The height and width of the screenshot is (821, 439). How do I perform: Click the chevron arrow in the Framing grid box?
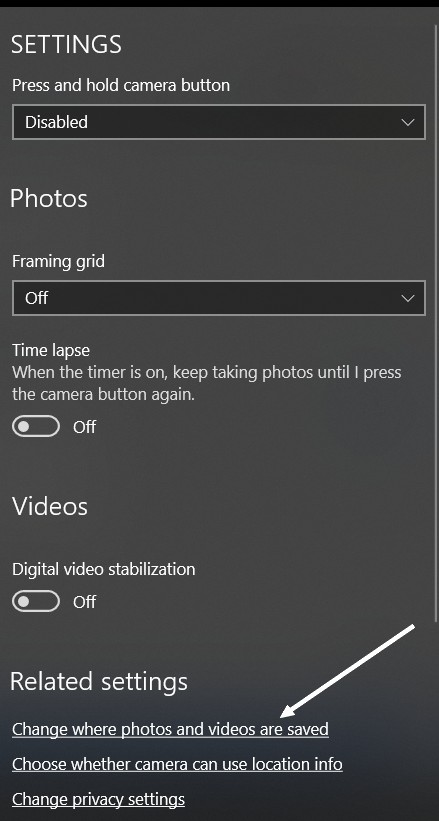pyautogui.click(x=408, y=298)
